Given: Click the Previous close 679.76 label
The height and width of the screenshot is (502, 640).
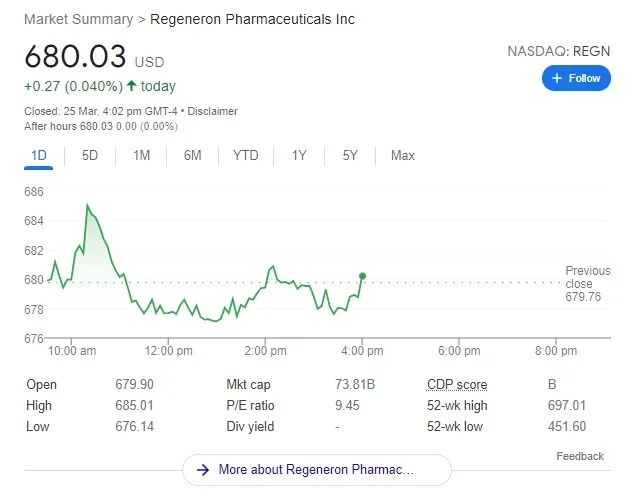Looking at the screenshot, I should (586, 283).
